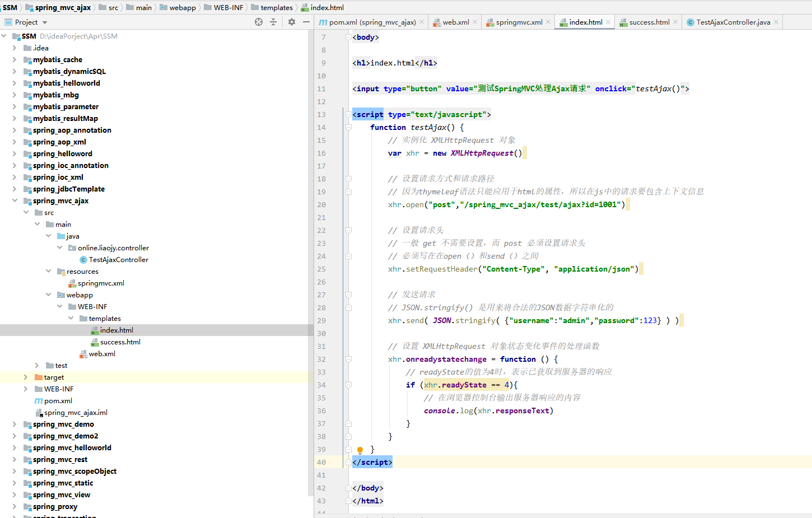812x518 pixels.
Task: Close the pom.xml editor tab
Action: pos(422,22)
